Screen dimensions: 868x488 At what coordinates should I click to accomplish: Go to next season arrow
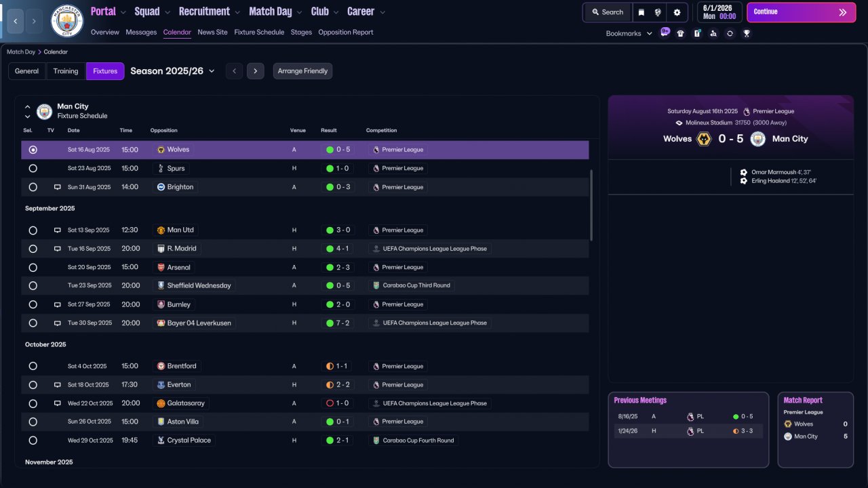point(255,71)
